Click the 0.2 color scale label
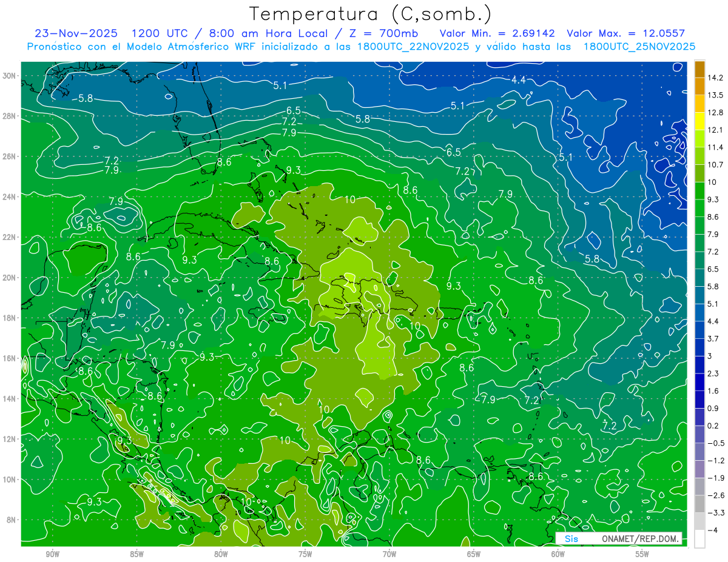Viewport: 728px width, 562px height. tap(713, 426)
